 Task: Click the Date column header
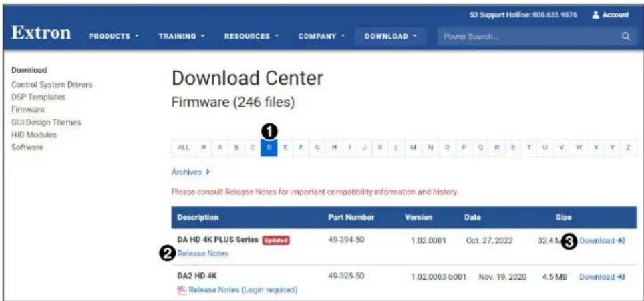(472, 218)
